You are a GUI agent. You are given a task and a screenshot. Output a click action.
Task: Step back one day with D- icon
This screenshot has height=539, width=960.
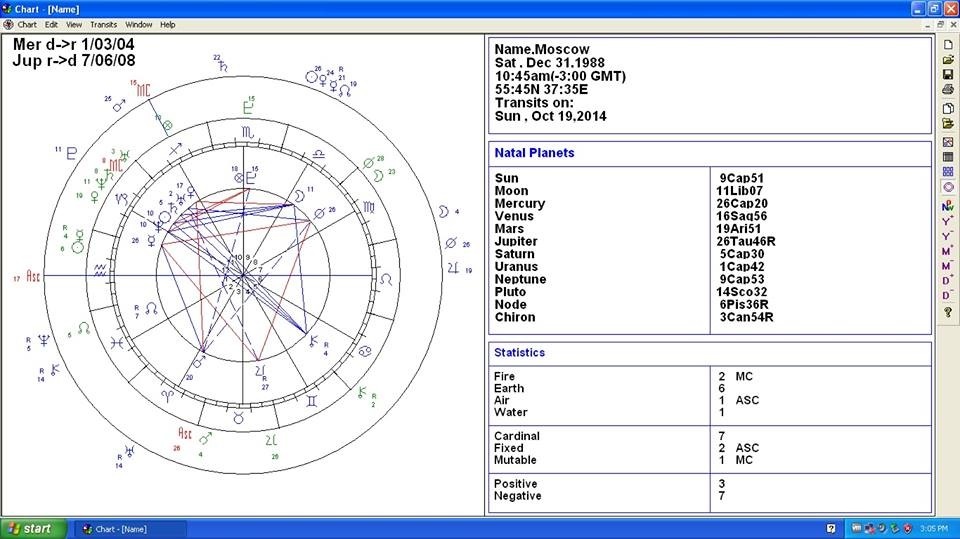pos(948,295)
